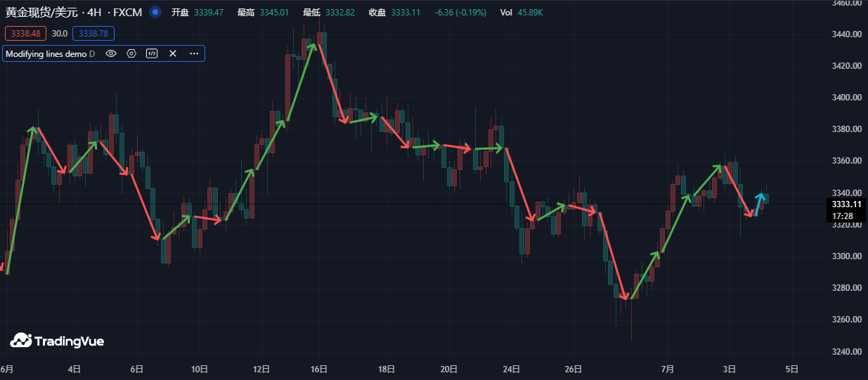Remove the Modifying lines demo indicator
Screen dimensions: 868x380
[172, 53]
